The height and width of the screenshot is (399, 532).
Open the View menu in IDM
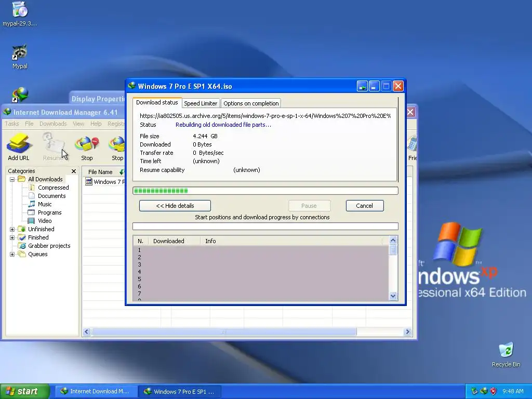point(78,124)
